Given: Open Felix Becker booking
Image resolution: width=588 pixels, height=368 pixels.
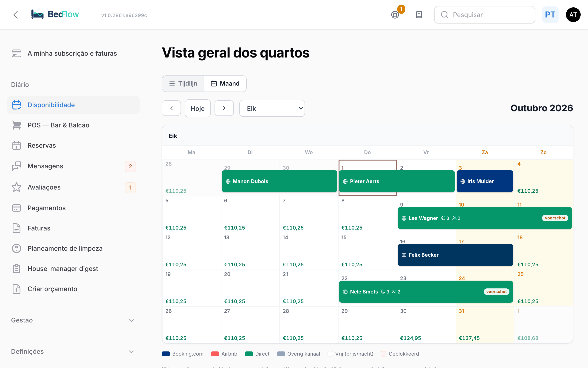Looking at the screenshot, I should tap(455, 255).
